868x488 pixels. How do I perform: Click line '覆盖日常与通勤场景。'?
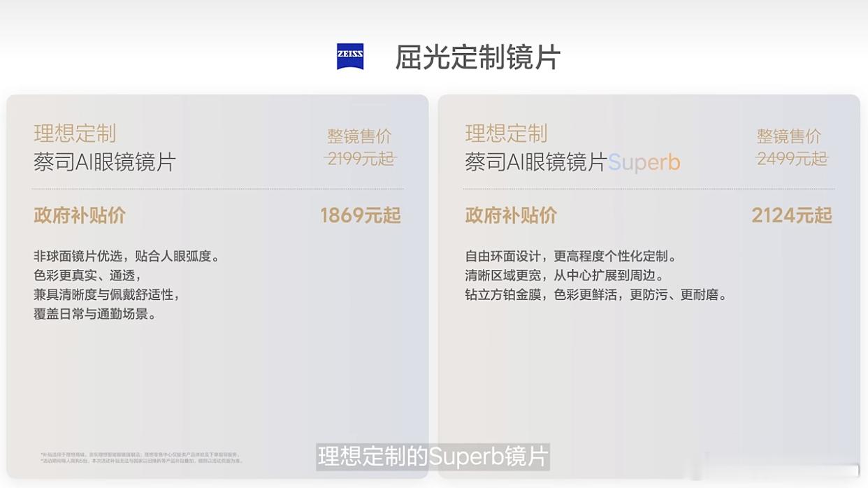tap(96, 314)
